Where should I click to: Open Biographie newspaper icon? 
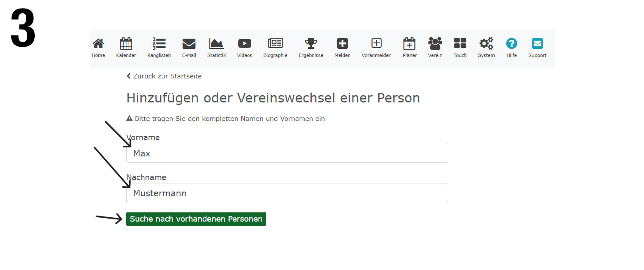click(275, 44)
